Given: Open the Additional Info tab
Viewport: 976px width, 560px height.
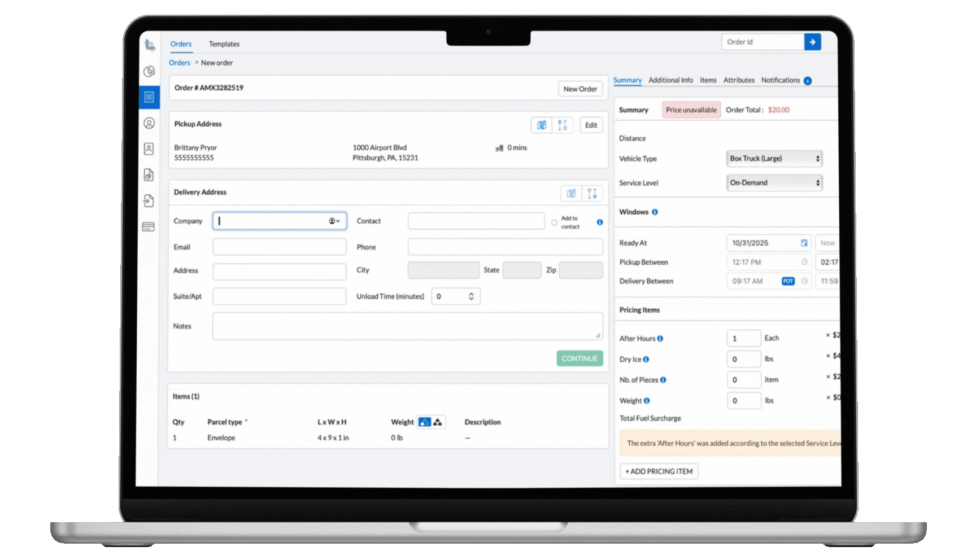Looking at the screenshot, I should tap(670, 80).
